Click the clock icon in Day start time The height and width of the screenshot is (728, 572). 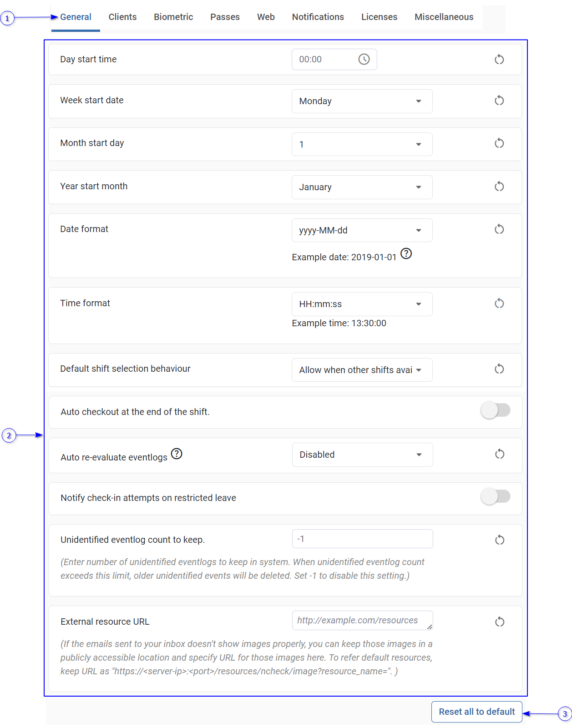click(364, 60)
